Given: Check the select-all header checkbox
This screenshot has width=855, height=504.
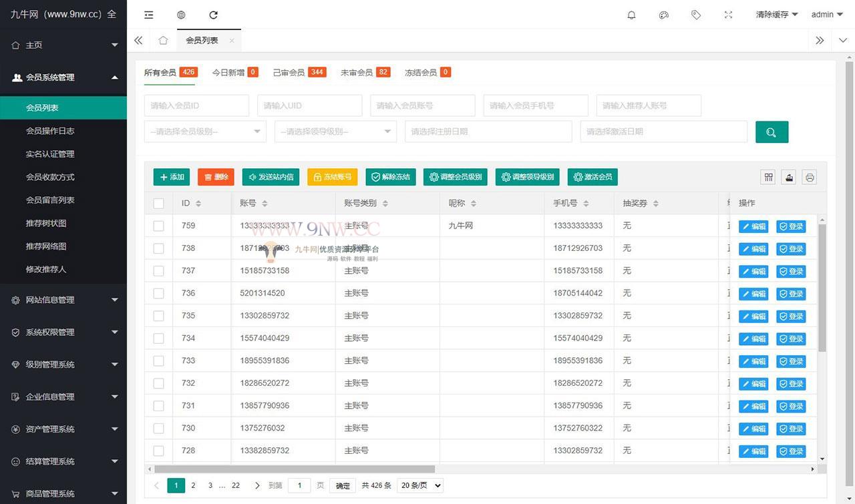Looking at the screenshot, I should [158, 204].
